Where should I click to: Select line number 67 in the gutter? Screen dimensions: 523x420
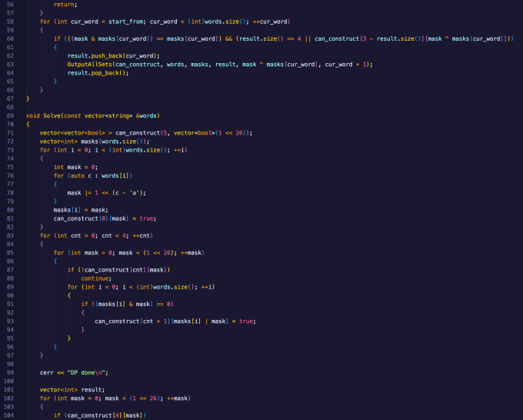pos(10,98)
